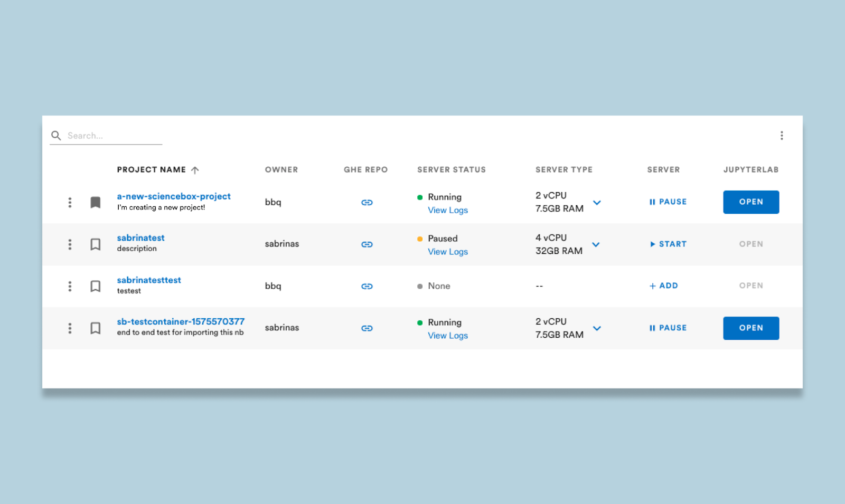The width and height of the screenshot is (845, 504).
Task: Click the search magnifier icon
Action: [x=56, y=136]
